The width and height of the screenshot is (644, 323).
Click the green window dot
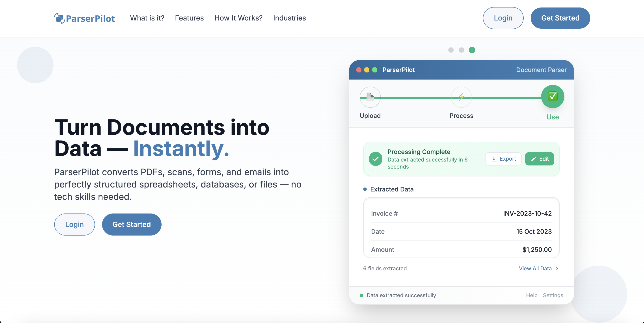pyautogui.click(x=374, y=70)
